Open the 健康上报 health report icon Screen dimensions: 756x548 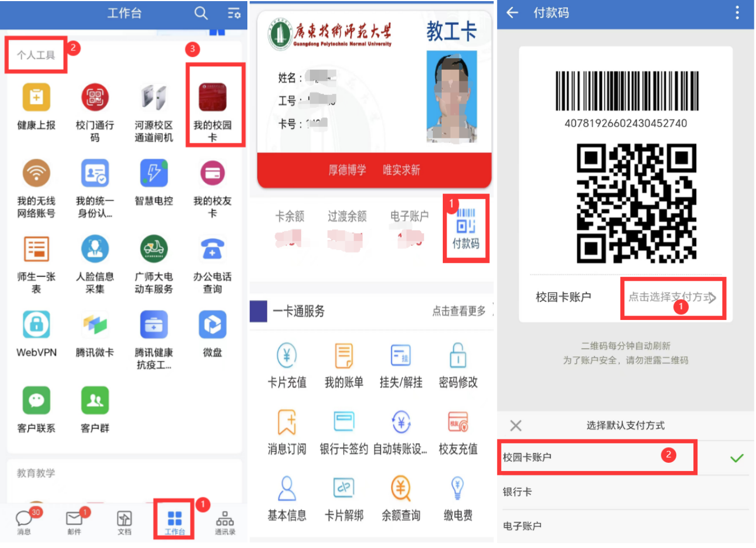pos(37,97)
